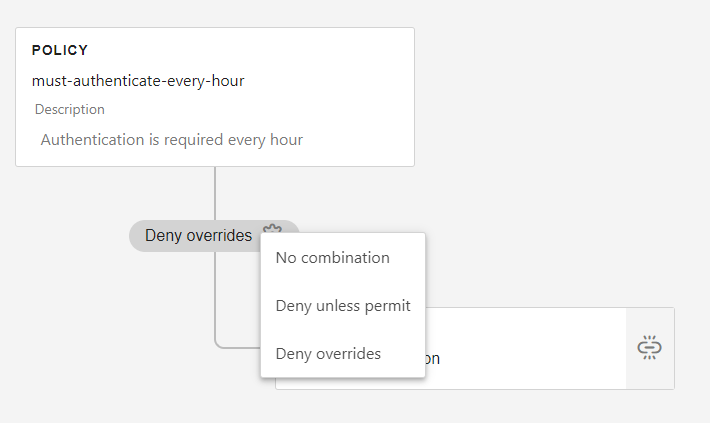Screen dimensions: 710x423
Task: Select the No combination option
Action: click(x=332, y=257)
